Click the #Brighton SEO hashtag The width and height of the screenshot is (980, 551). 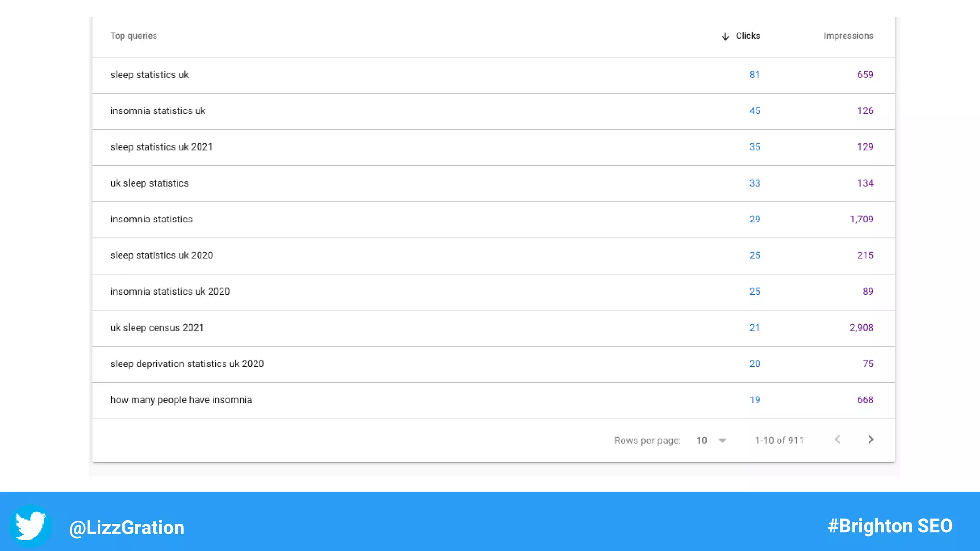point(890,526)
